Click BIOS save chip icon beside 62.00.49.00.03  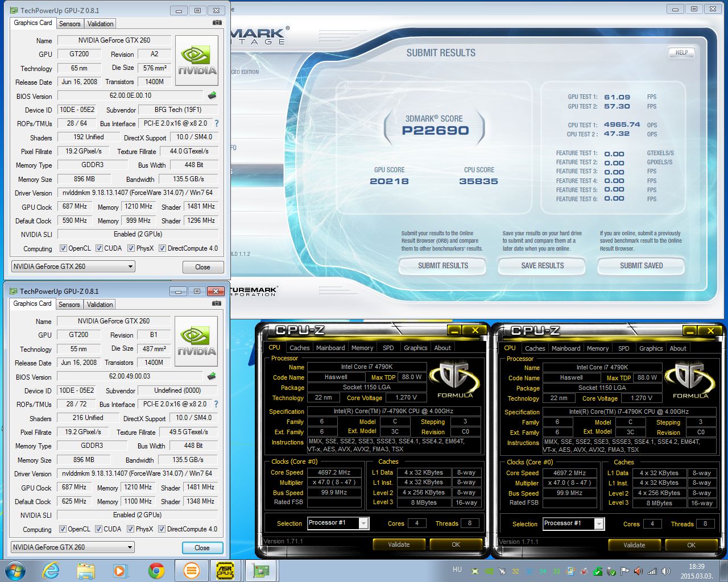pos(212,376)
